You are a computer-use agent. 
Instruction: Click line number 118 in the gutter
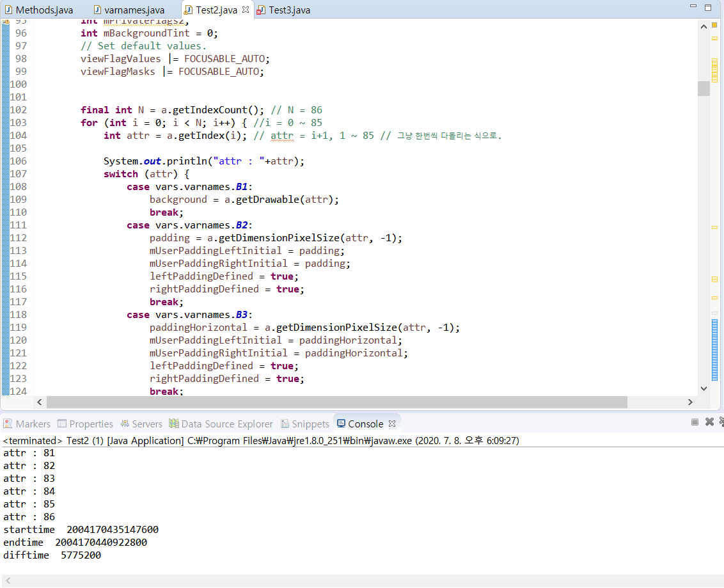[19, 315]
